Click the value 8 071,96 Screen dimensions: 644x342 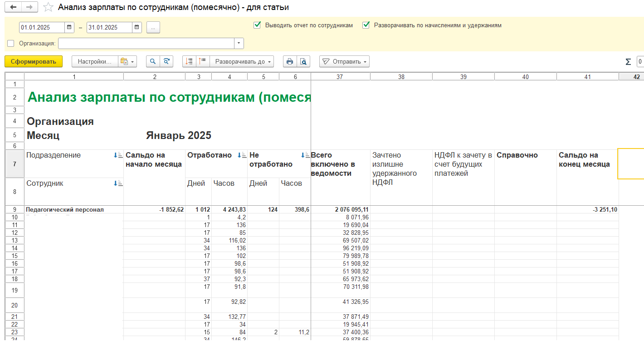point(358,217)
